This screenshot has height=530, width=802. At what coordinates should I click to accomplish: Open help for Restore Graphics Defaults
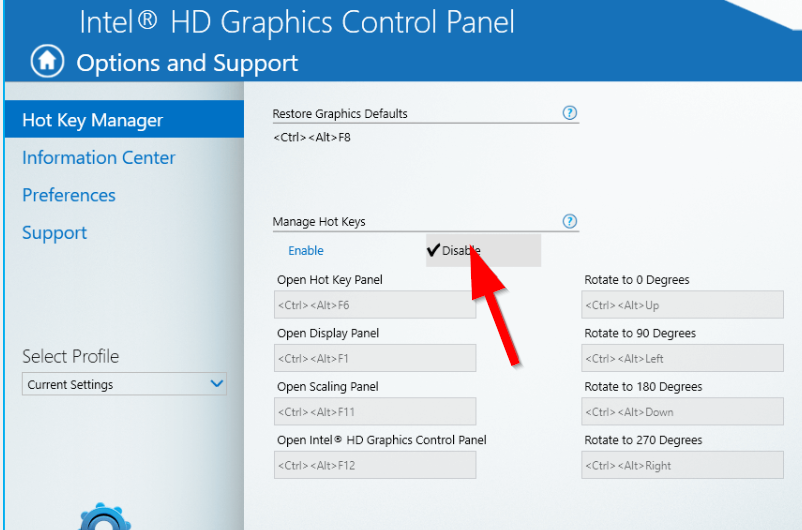(569, 113)
